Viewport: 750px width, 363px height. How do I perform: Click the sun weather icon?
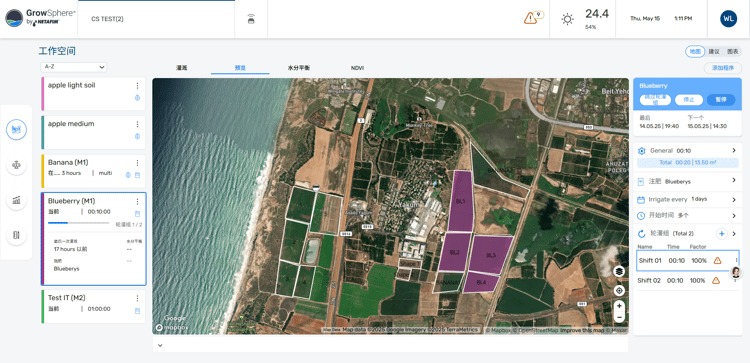pos(567,19)
